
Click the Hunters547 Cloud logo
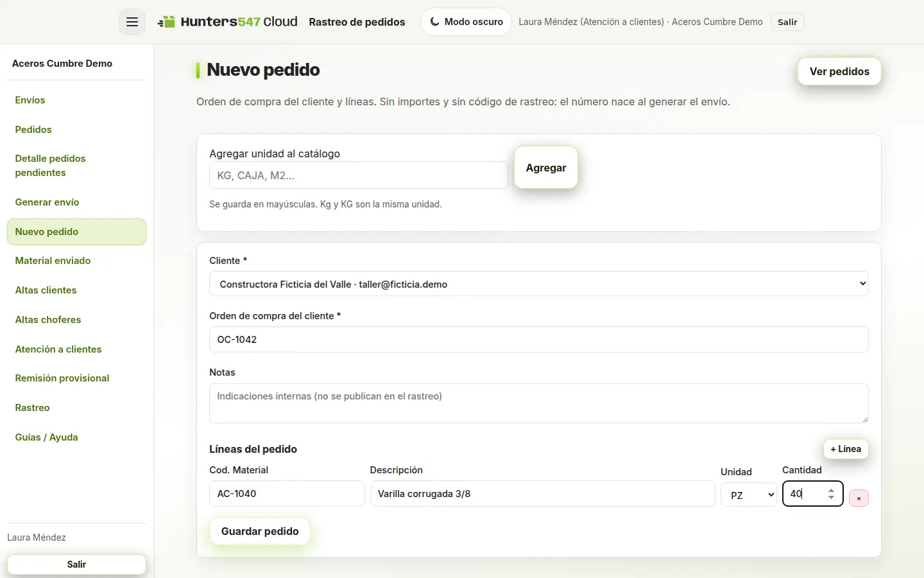pyautogui.click(x=228, y=22)
